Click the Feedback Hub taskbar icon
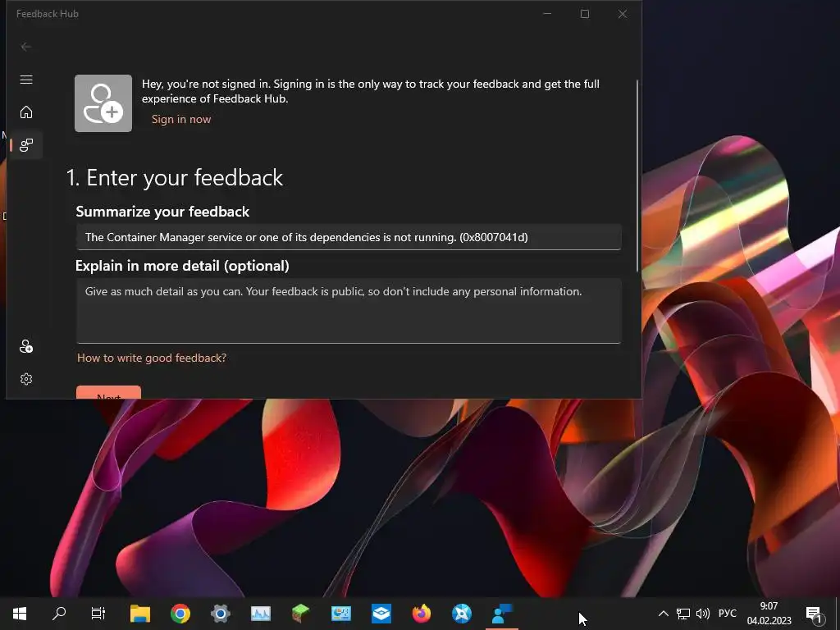840x630 pixels. [x=502, y=614]
